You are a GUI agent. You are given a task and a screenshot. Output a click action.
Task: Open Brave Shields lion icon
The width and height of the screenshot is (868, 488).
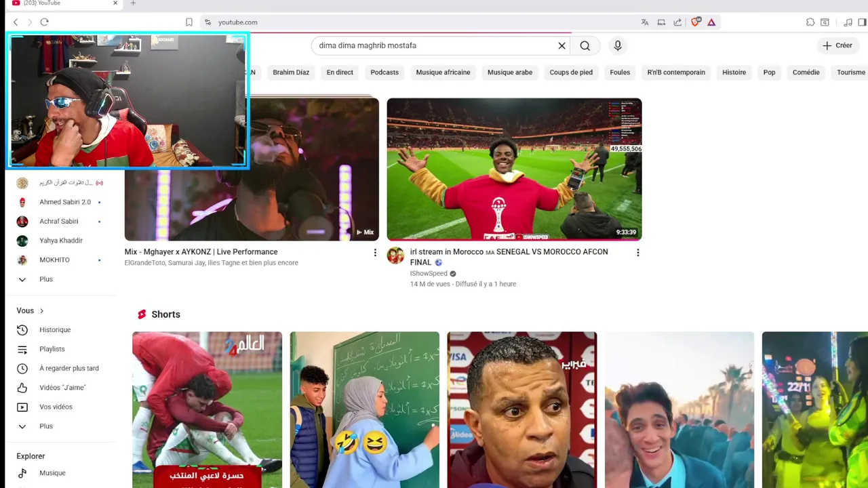[x=696, y=22]
